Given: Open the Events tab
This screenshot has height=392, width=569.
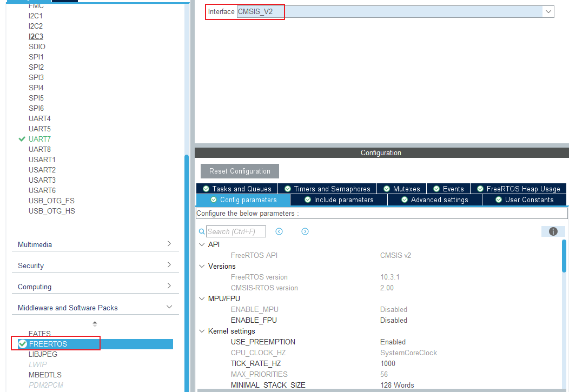Looking at the screenshot, I should [x=448, y=189].
